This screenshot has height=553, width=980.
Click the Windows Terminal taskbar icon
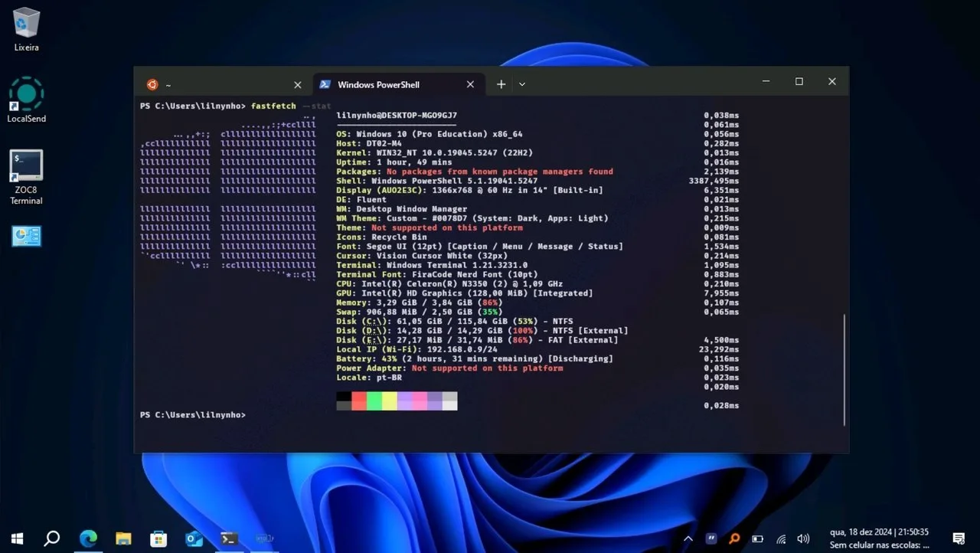coord(229,538)
